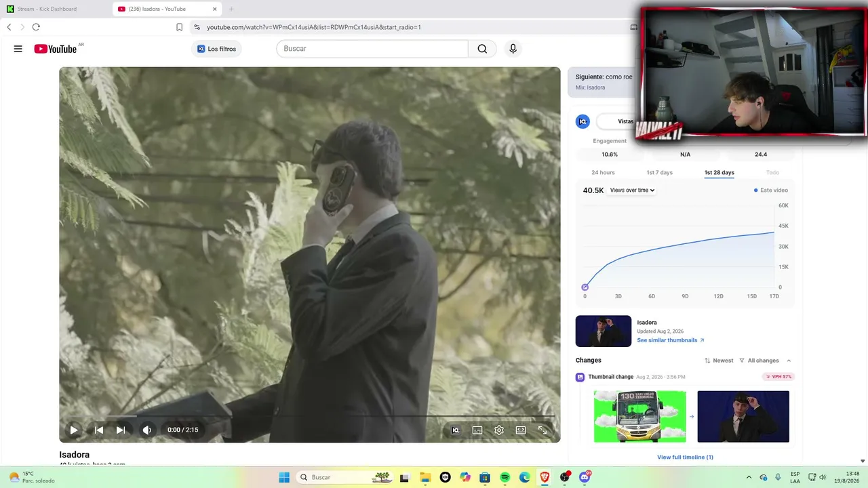Image resolution: width=868 pixels, height=488 pixels.
Task: Open the Windows Start menu
Action: (x=284, y=478)
